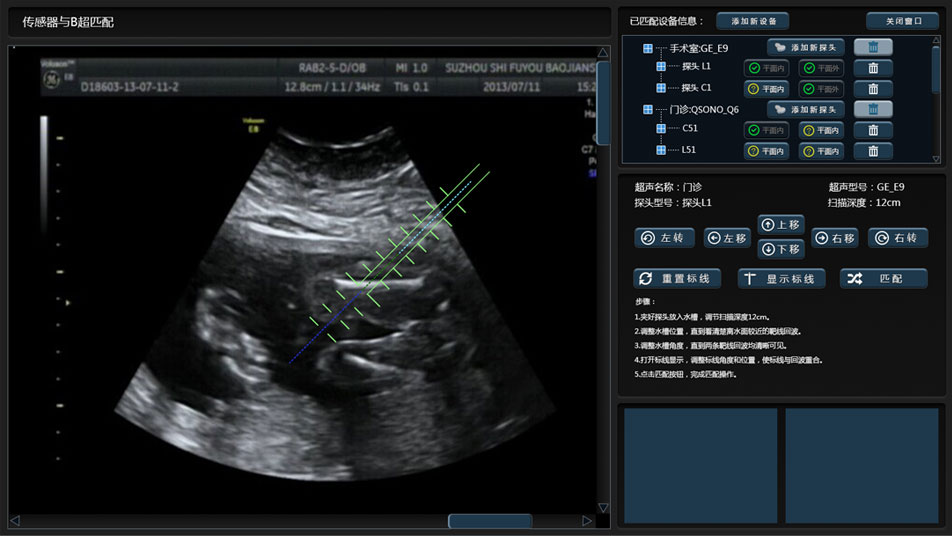Rotate marker line right with 右转
The image size is (952, 536).
point(897,238)
